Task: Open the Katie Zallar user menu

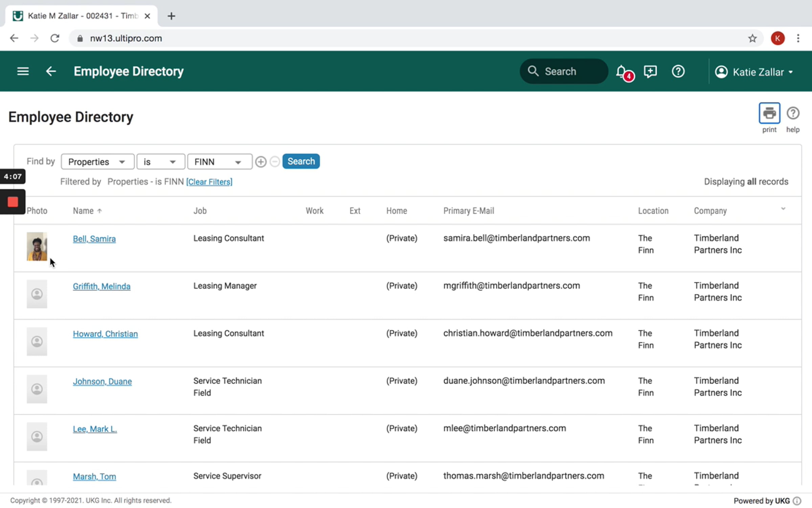Action: click(x=754, y=72)
